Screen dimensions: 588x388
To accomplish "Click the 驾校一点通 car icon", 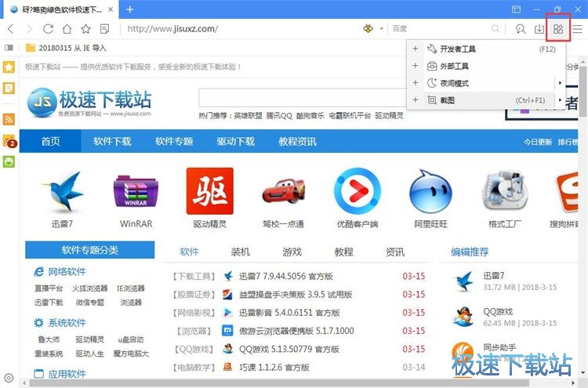I will pyautogui.click(x=284, y=191).
